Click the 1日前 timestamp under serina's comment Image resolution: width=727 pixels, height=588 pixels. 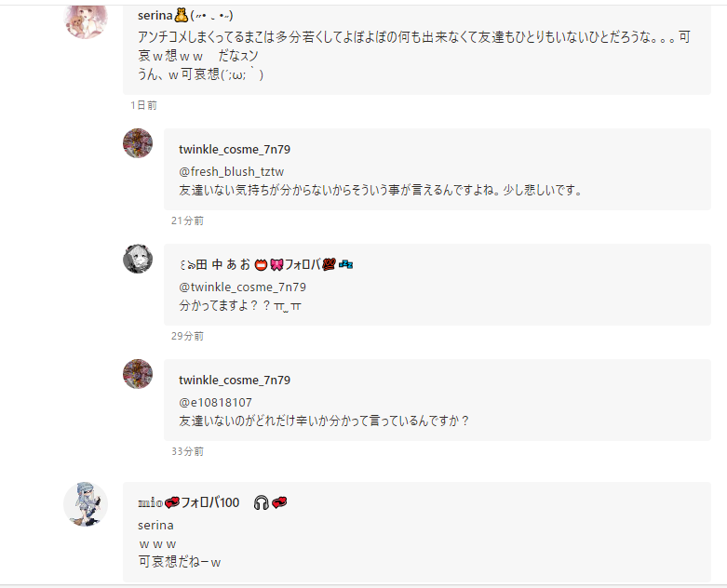click(x=143, y=105)
